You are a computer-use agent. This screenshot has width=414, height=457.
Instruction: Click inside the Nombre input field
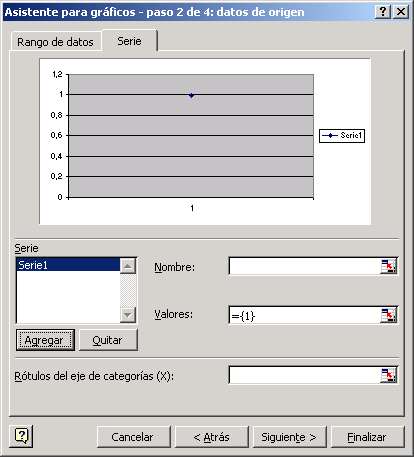tap(304, 266)
